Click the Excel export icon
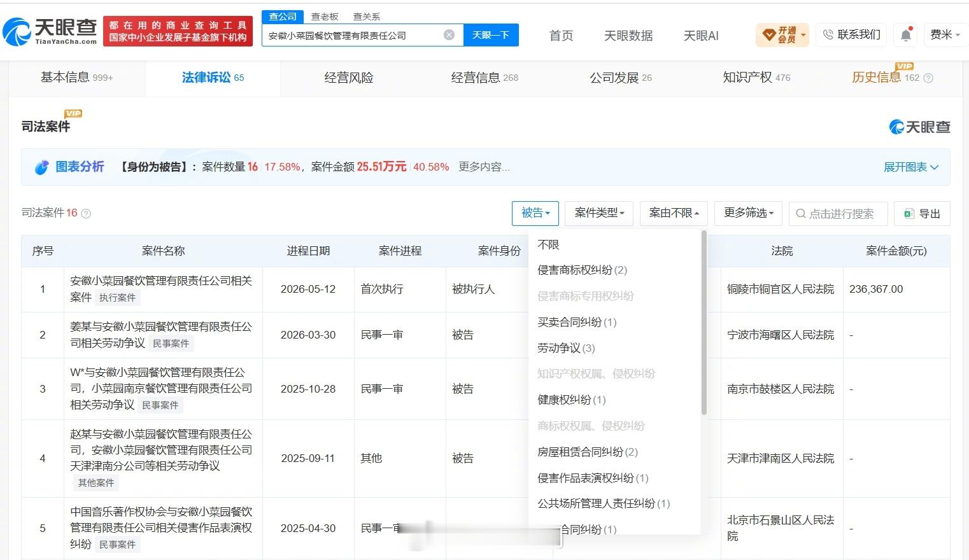The width and height of the screenshot is (969, 560). point(909,214)
